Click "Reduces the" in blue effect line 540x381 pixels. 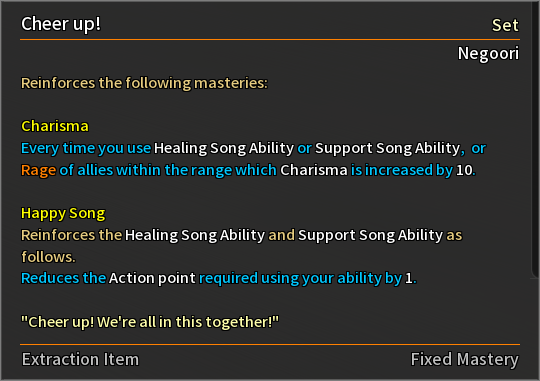pos(63,278)
